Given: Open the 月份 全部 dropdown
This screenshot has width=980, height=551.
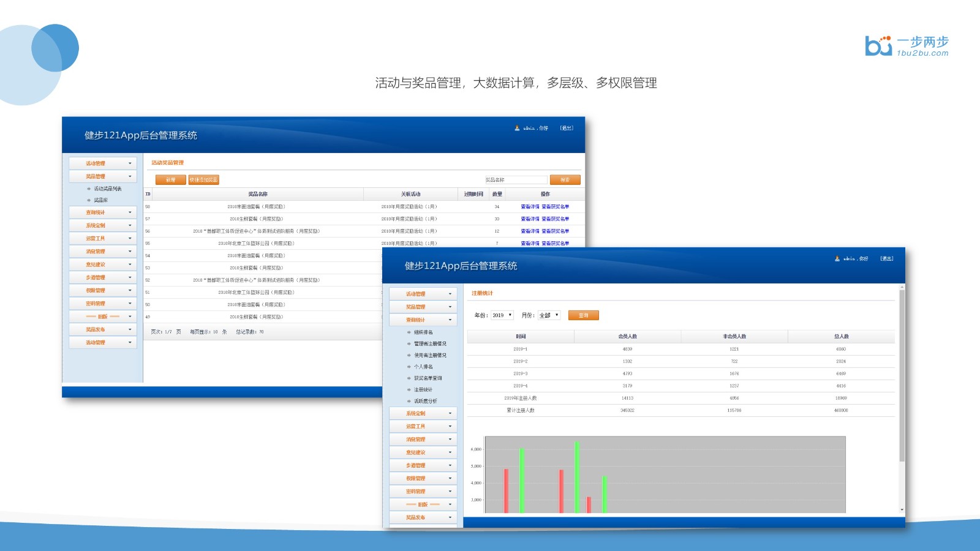Looking at the screenshot, I should click(549, 315).
